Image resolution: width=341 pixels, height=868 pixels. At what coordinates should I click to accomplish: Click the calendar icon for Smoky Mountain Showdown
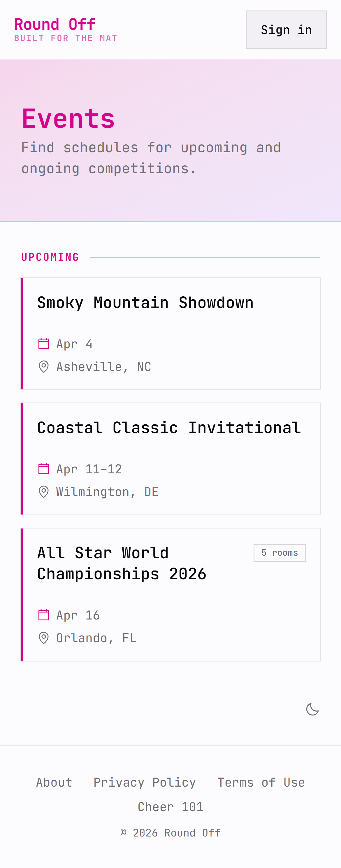[x=44, y=344]
